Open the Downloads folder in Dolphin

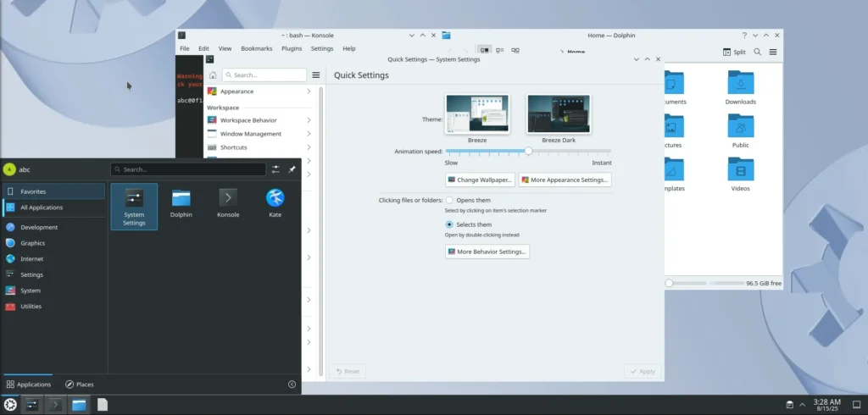[x=741, y=87]
